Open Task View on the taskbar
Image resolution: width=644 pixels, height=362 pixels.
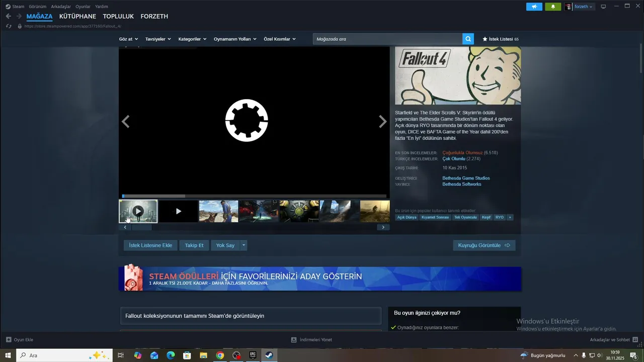(121, 355)
